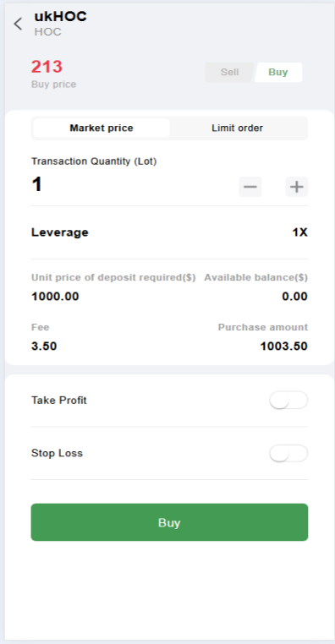Open the Leverage setting row

pyautogui.click(x=169, y=232)
